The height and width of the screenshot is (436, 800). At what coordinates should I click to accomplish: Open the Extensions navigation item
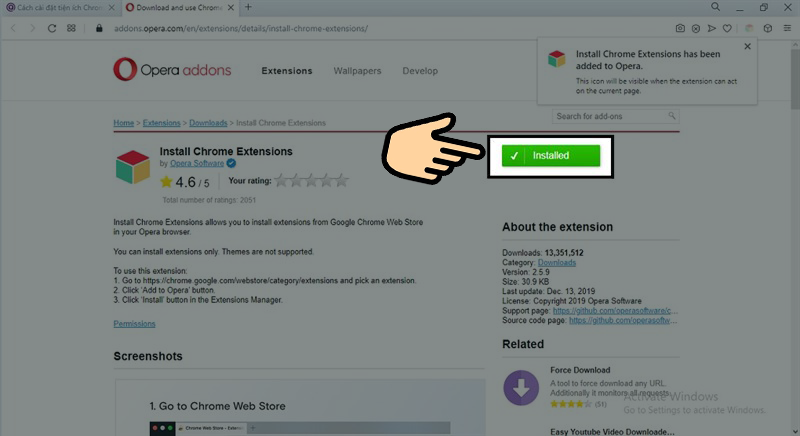pyautogui.click(x=287, y=71)
